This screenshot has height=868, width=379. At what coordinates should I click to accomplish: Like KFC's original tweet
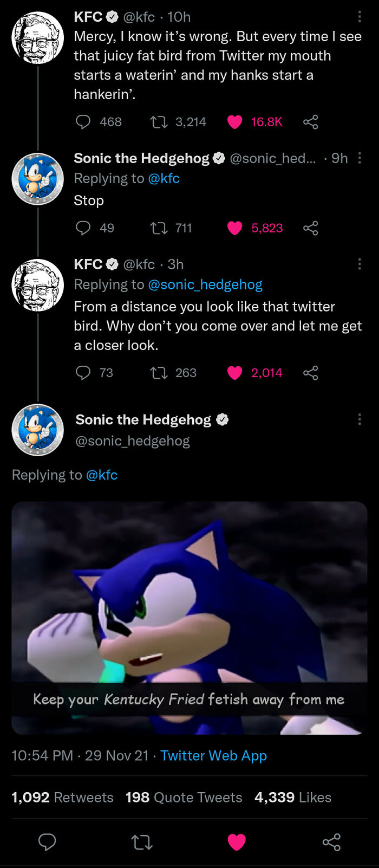[x=235, y=122]
